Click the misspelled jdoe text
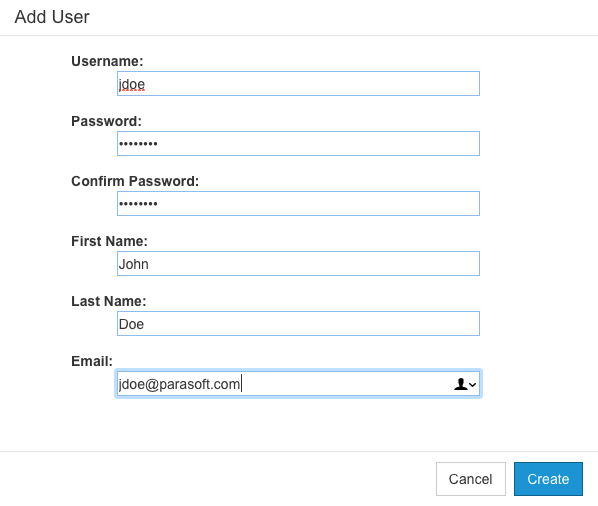 point(132,84)
